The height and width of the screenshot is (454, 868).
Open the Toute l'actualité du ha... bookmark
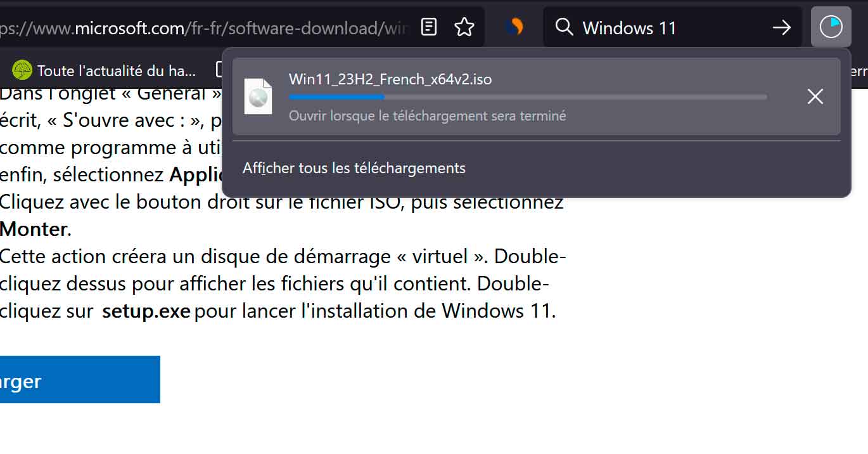[x=105, y=70]
